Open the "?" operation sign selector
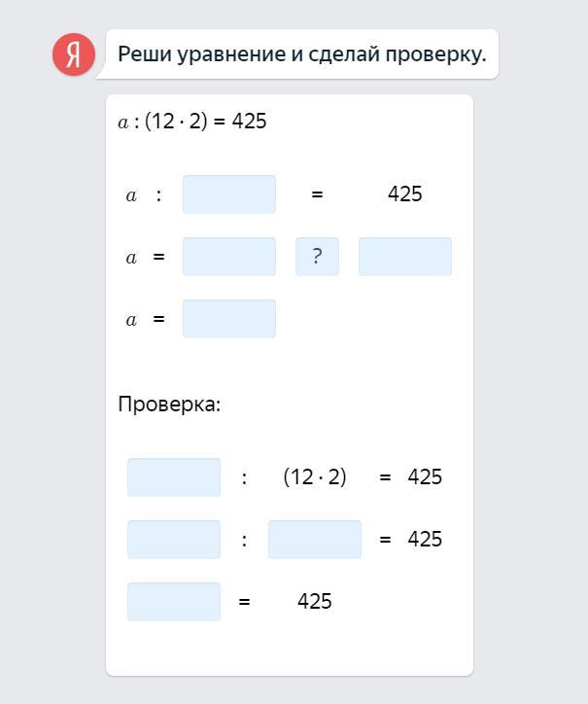The width and height of the screenshot is (588, 704). coord(317,257)
